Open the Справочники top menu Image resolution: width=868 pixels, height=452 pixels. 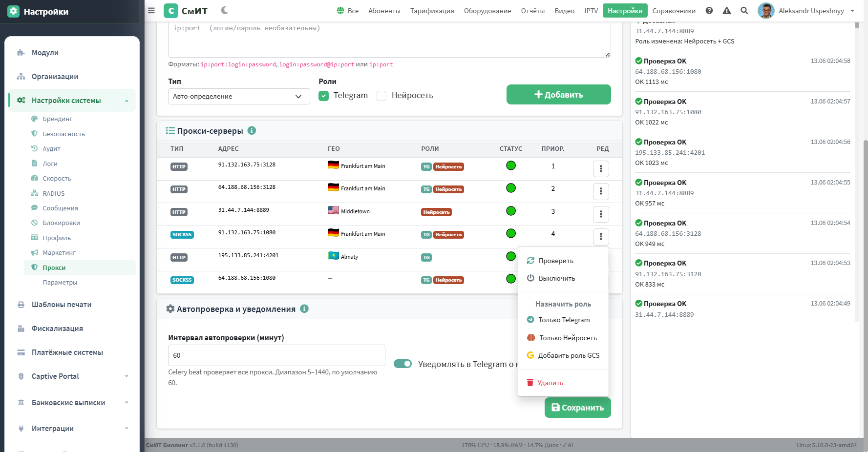pos(674,11)
